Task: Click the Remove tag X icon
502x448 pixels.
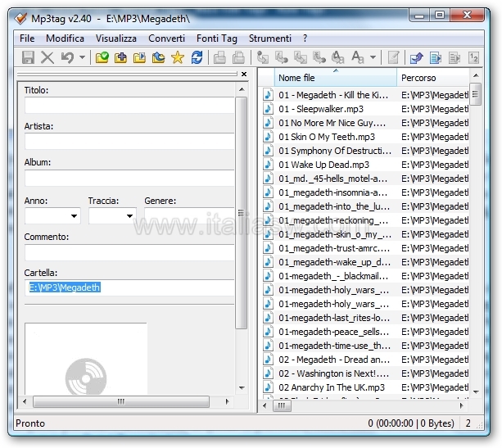Action: click(x=47, y=57)
